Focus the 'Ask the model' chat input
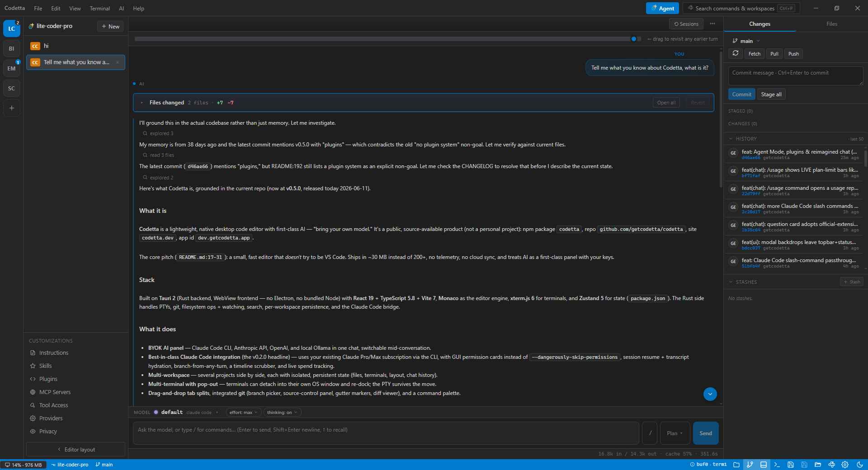Image resolution: width=868 pixels, height=470 pixels. [x=386, y=433]
